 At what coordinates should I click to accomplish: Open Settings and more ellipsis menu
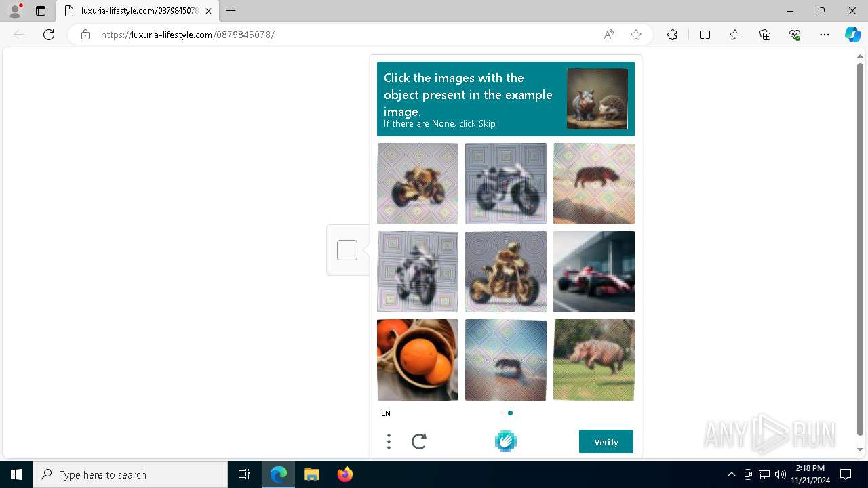click(825, 35)
